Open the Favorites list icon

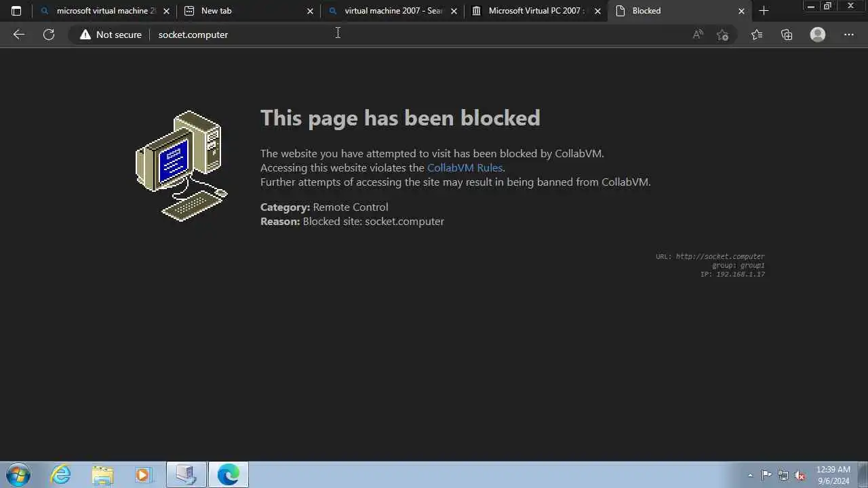757,35
